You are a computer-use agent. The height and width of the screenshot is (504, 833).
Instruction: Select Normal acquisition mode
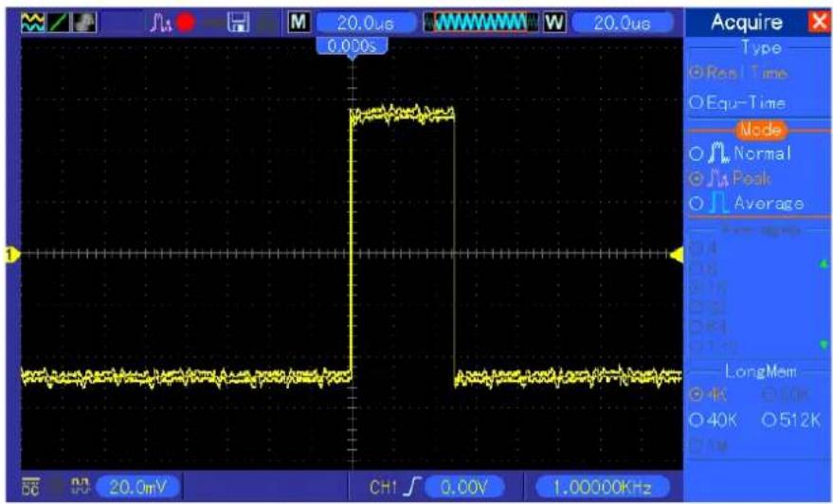(x=740, y=153)
